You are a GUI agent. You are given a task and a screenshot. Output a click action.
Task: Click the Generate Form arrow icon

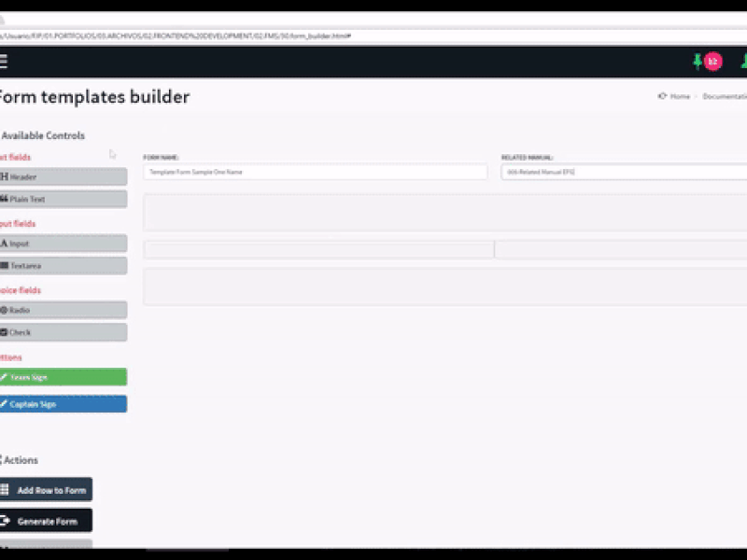pyautogui.click(x=5, y=521)
